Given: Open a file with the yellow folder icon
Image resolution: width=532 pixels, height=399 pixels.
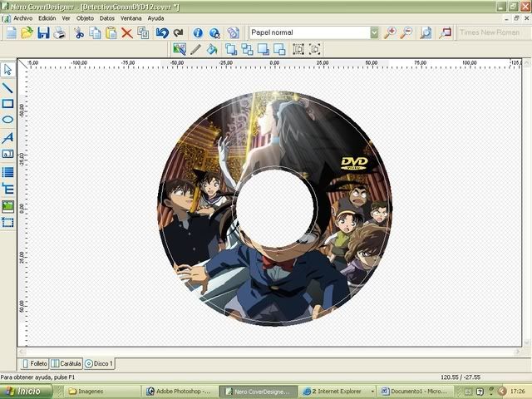Looking at the screenshot, I should [x=27, y=33].
